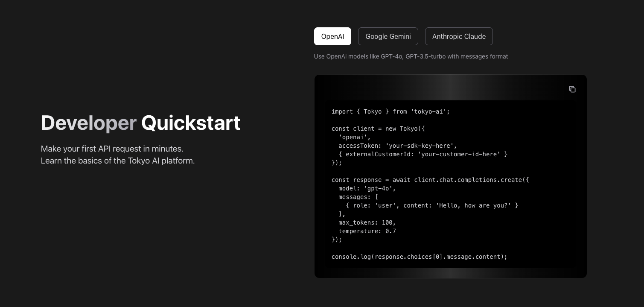Click the console.log response line

click(x=419, y=257)
